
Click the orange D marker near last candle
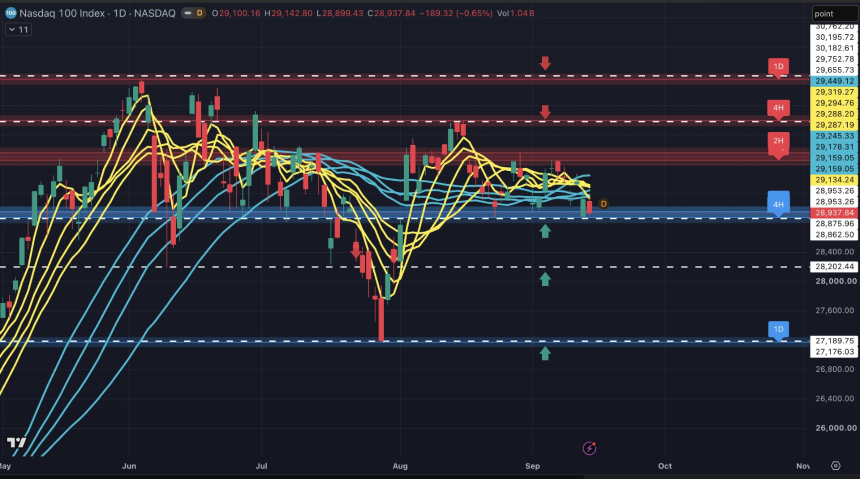tap(603, 204)
